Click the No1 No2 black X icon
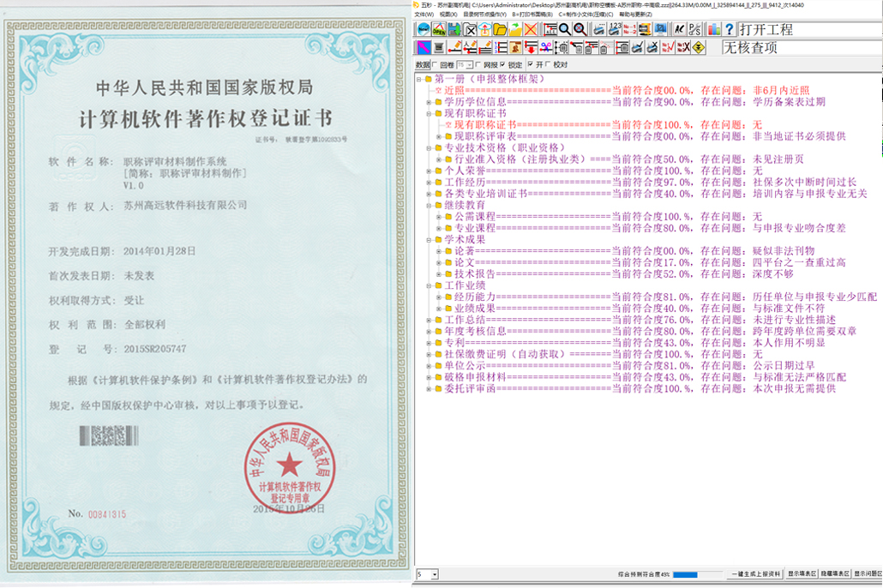 (683, 47)
